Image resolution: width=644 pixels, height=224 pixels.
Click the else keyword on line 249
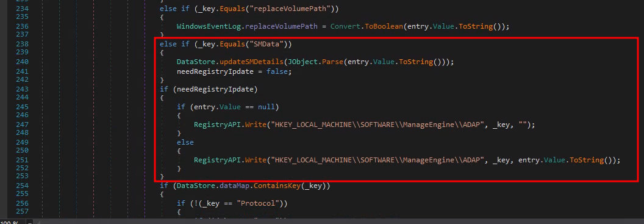185,142
